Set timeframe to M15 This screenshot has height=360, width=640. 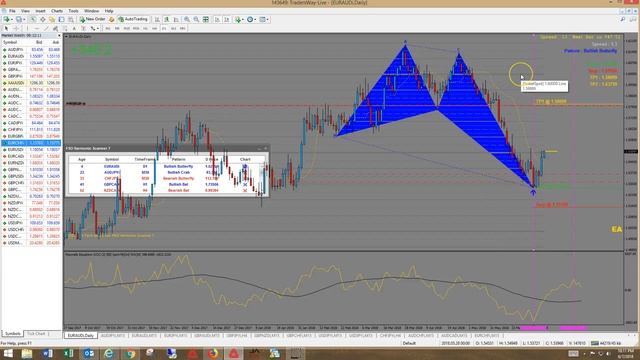127,29
